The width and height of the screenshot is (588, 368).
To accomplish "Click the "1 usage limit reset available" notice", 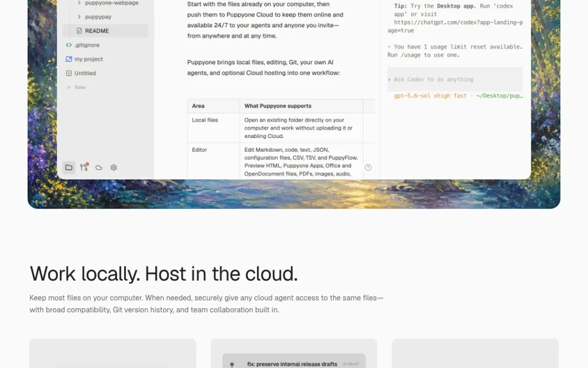I will pos(455,51).
